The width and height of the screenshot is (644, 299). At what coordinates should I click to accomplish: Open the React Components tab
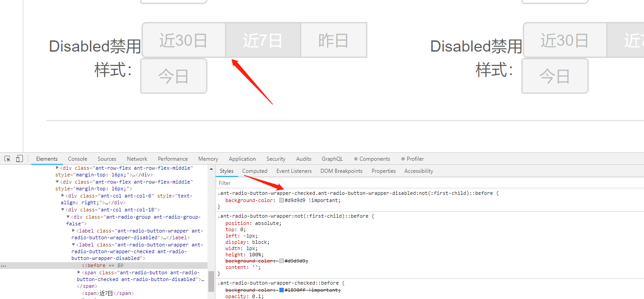[x=372, y=159]
